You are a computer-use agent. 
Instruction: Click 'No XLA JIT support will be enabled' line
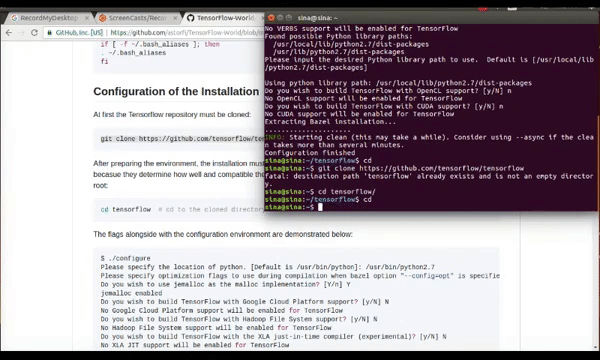195,345
